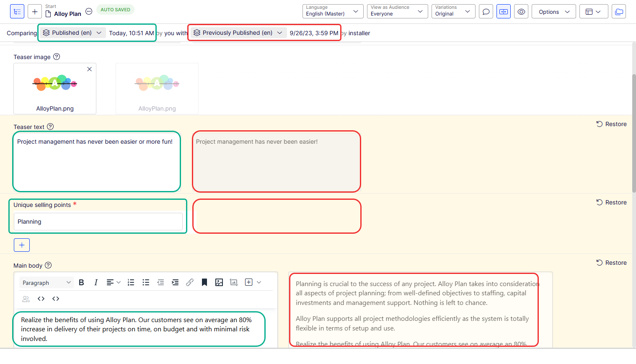
Task: Open the comments speech bubble icon
Action: [486, 12]
